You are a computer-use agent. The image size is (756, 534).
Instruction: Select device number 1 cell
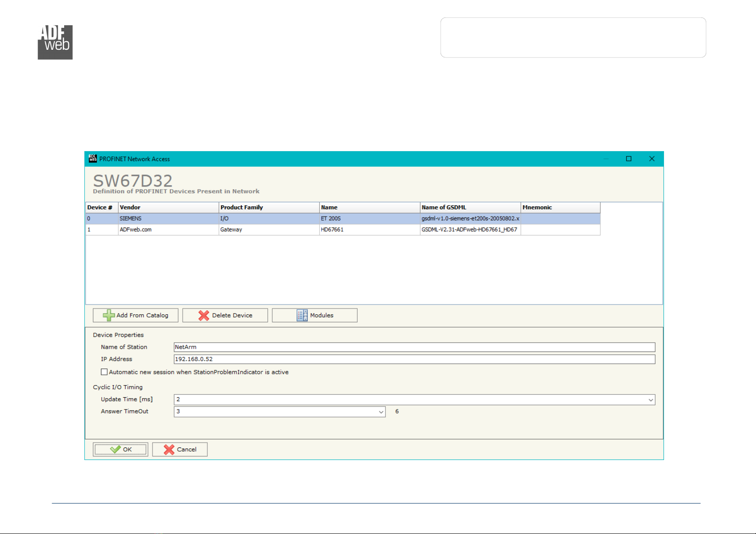[x=102, y=230]
